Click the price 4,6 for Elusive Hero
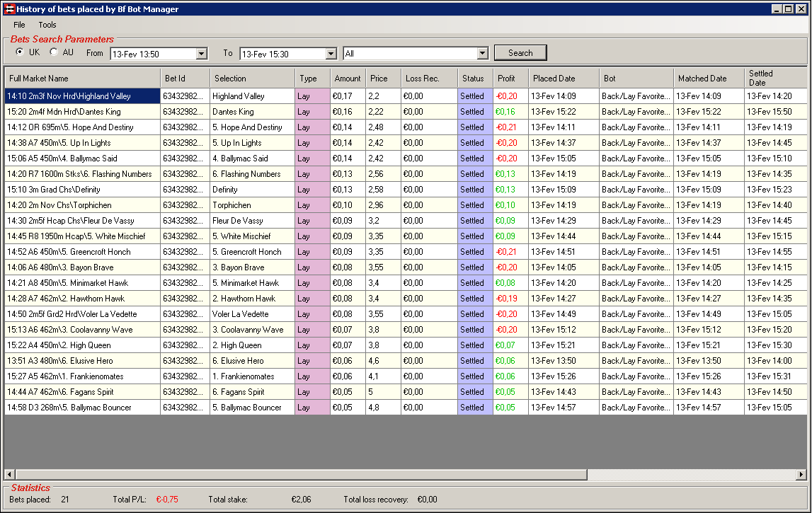812x513 pixels. pos(383,361)
